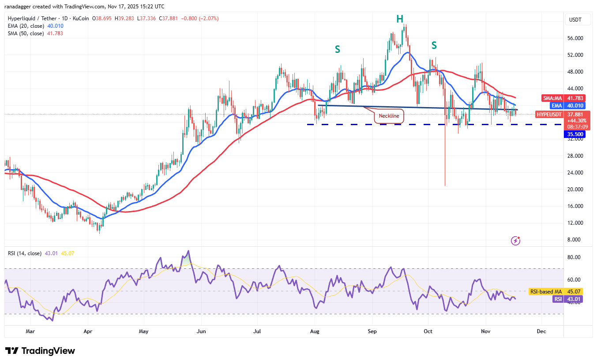
Task: Click the red SMA:MA price tag
Action: pos(551,98)
